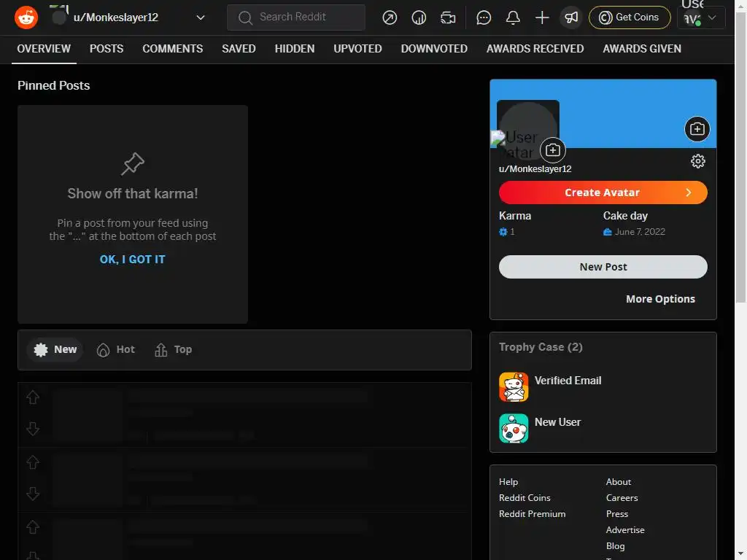Click the Get Coins button
Viewport: 747px width, 560px height.
pyautogui.click(x=630, y=17)
